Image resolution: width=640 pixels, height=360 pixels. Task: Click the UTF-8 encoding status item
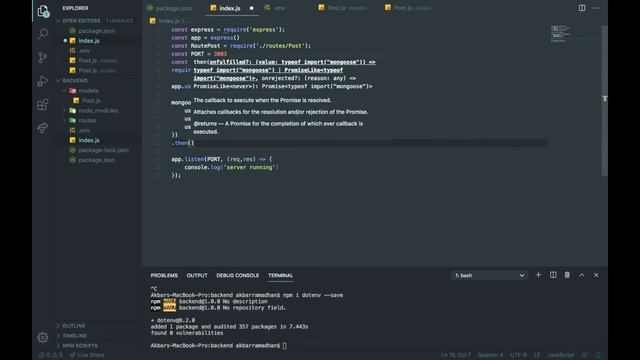click(518, 355)
